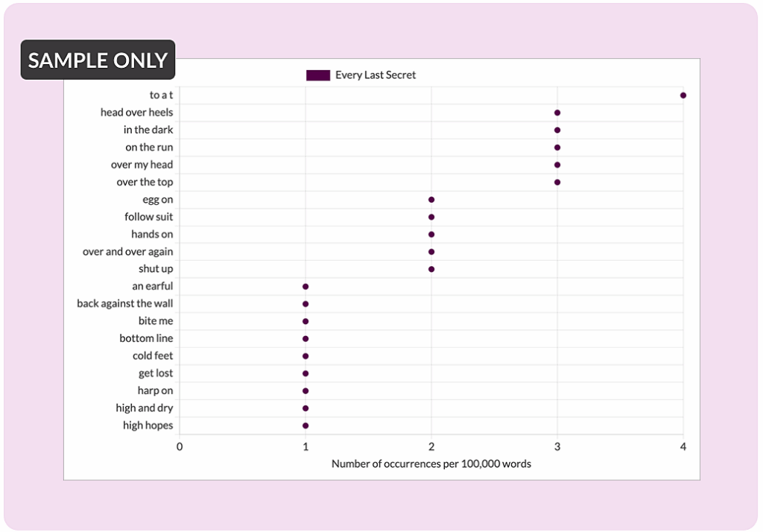Click the 'back against the wall' row label
Screen dimensions: 763x532
coord(124,304)
